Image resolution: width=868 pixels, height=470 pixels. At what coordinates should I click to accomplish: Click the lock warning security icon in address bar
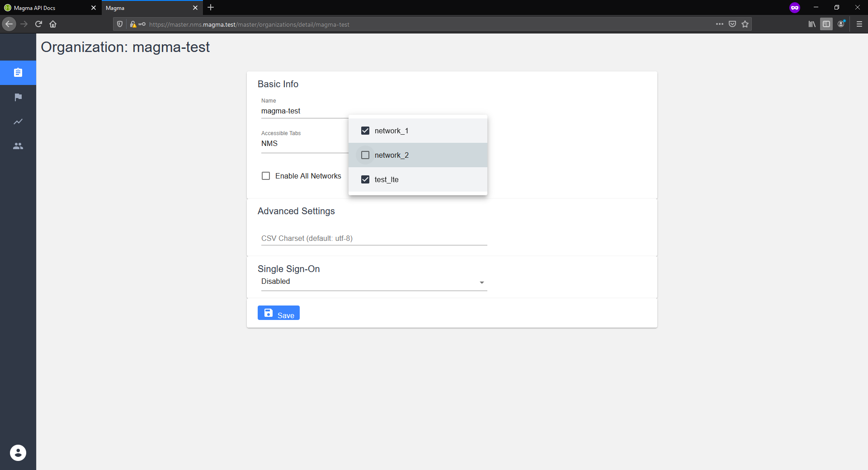coord(133,24)
